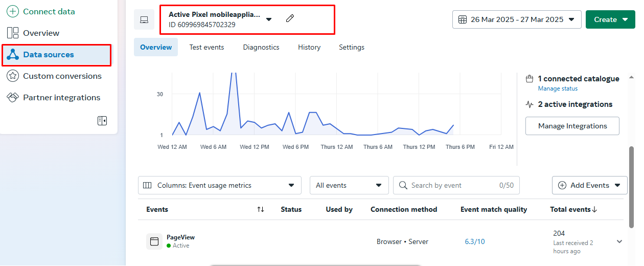The image size is (644, 266).
Task: Open the Manage status link
Action: (558, 88)
